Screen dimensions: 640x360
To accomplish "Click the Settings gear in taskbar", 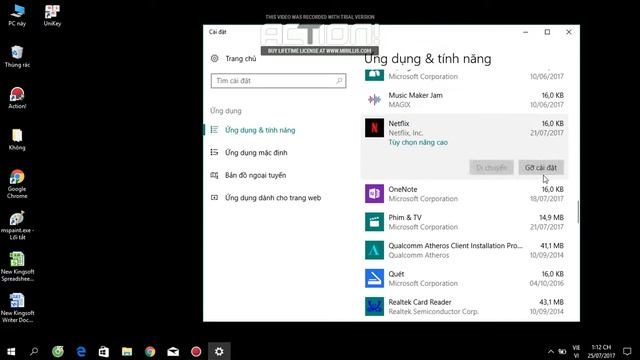I will (219, 351).
